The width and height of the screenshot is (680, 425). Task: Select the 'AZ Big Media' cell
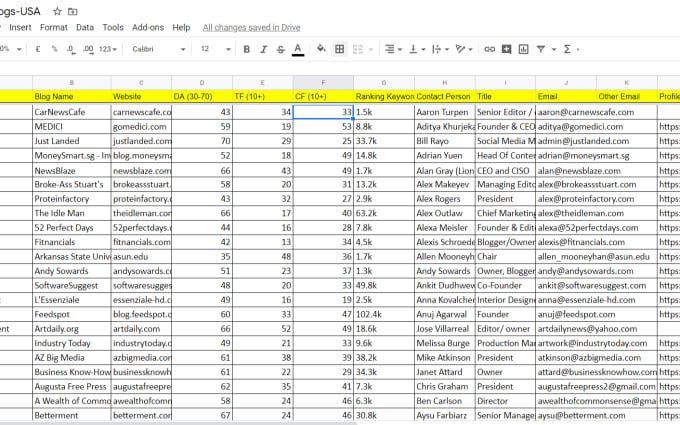pos(72,357)
